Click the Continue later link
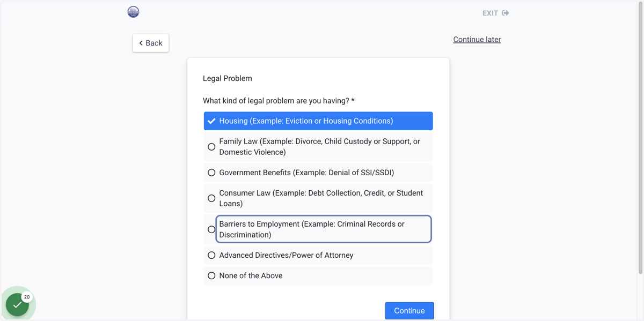The width and height of the screenshot is (644, 321). tap(477, 39)
